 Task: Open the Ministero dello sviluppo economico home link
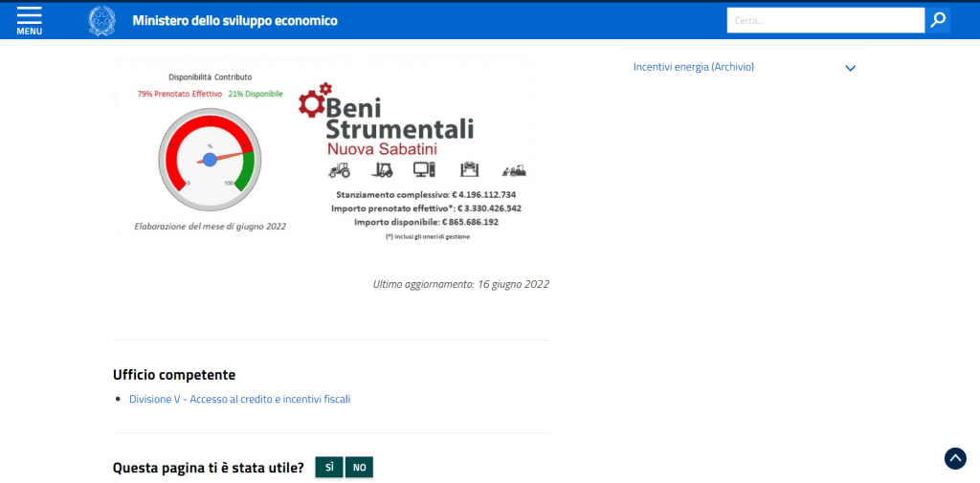pyautogui.click(x=235, y=21)
